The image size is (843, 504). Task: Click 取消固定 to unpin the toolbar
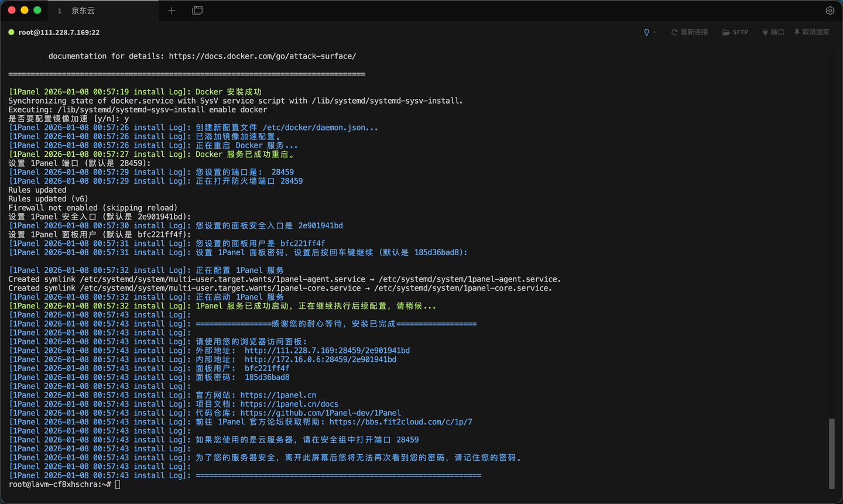click(x=811, y=32)
